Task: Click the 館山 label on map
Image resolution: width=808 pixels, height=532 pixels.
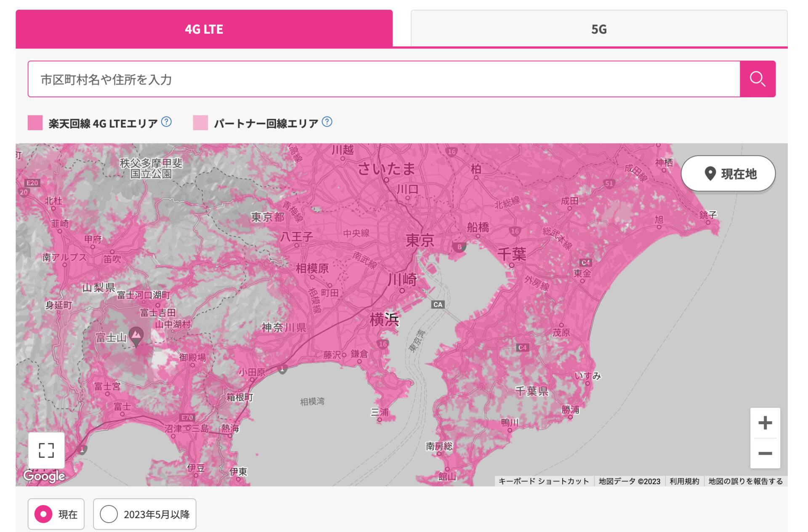Action: (447, 476)
